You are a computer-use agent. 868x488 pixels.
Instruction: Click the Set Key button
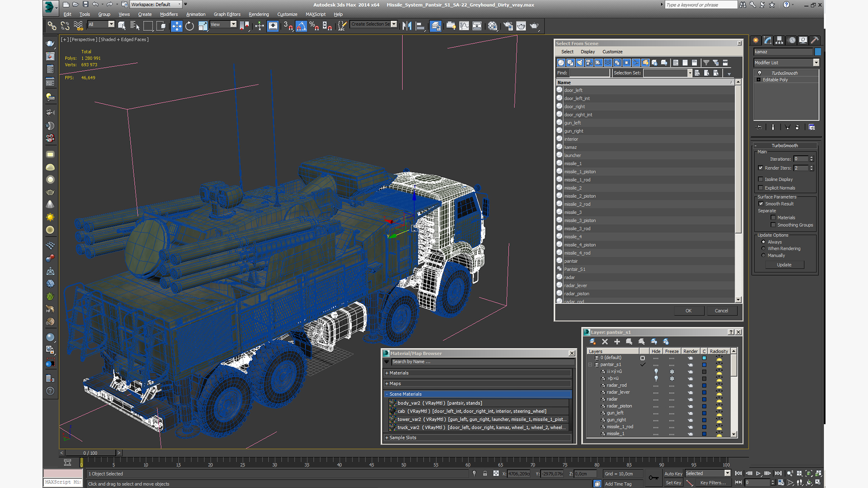point(673,483)
